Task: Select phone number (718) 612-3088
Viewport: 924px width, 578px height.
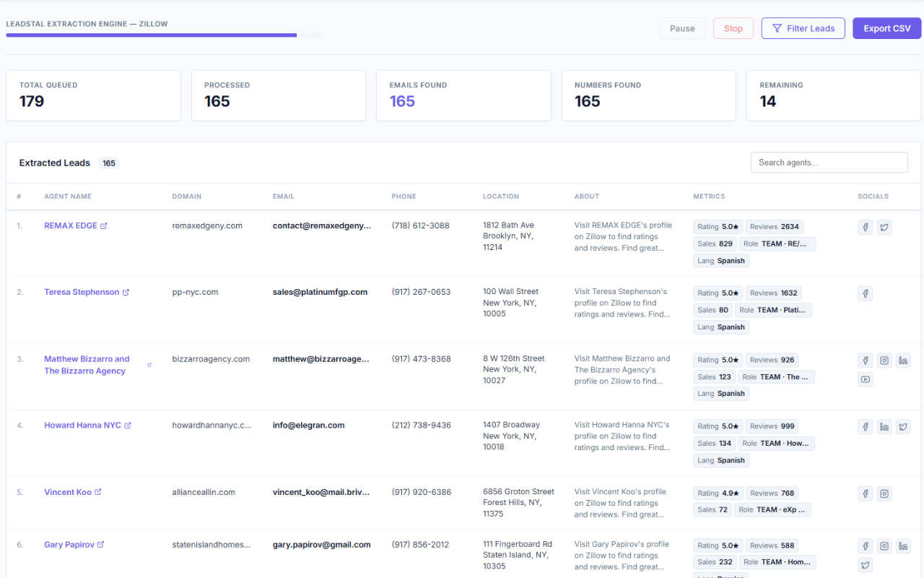Action: [x=421, y=226]
